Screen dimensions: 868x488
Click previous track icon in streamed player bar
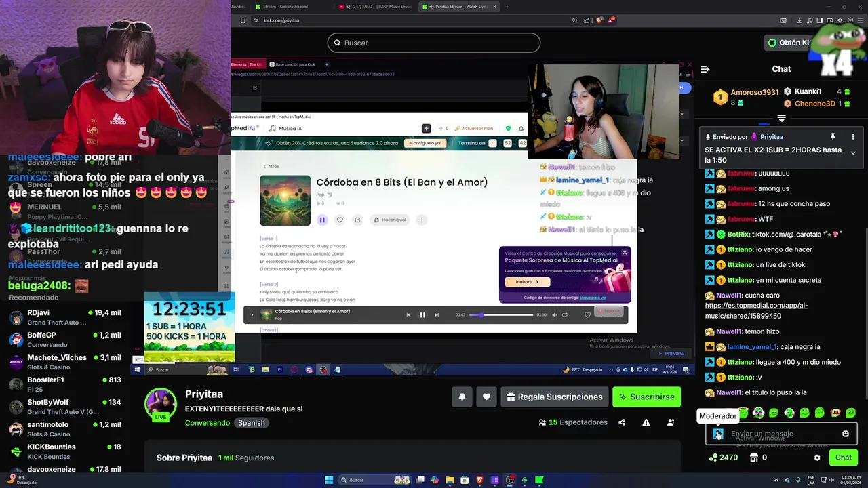(408, 314)
